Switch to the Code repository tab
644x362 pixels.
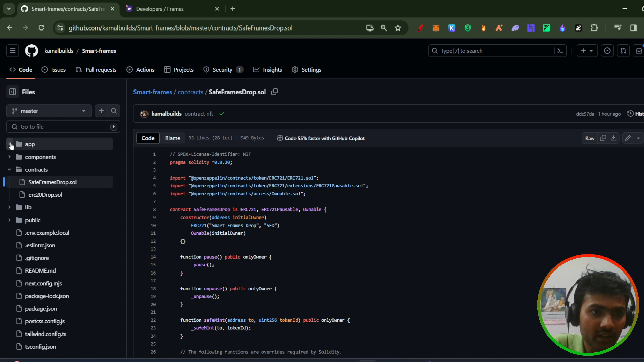pos(21,70)
